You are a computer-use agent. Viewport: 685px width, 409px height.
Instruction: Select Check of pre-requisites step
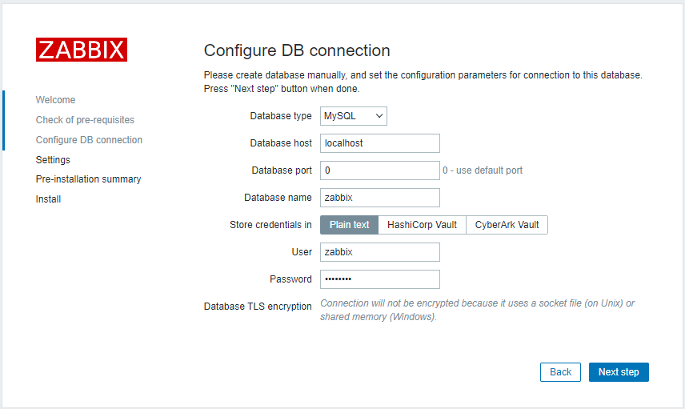coord(85,120)
